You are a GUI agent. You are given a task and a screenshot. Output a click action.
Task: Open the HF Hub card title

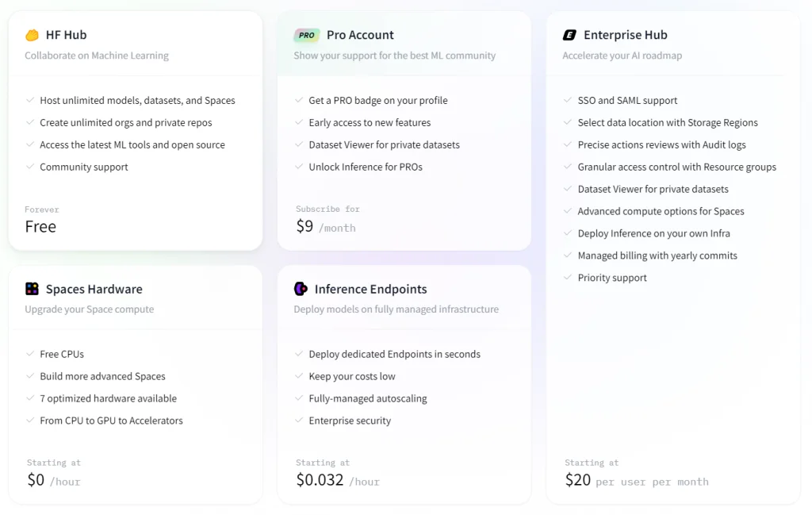67,35
